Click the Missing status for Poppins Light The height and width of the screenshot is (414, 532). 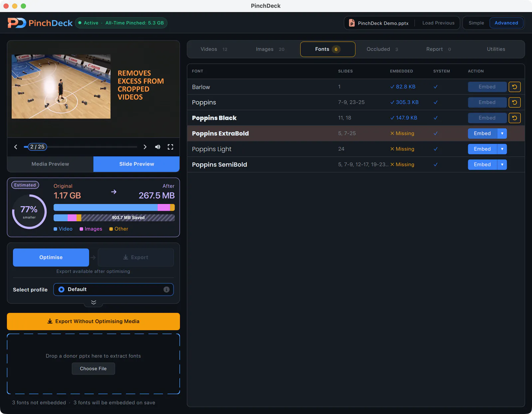coord(402,149)
